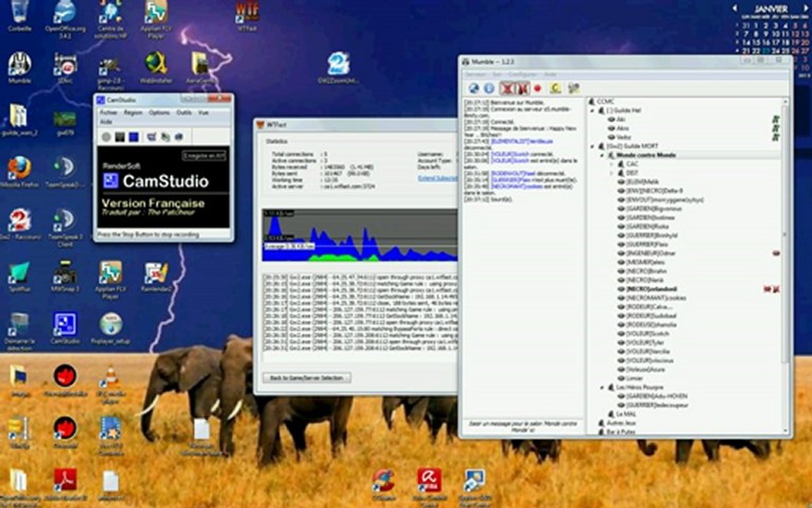Select user Aki in Guilde Hel
Viewport: 812px width, 508px height.
(x=620, y=119)
